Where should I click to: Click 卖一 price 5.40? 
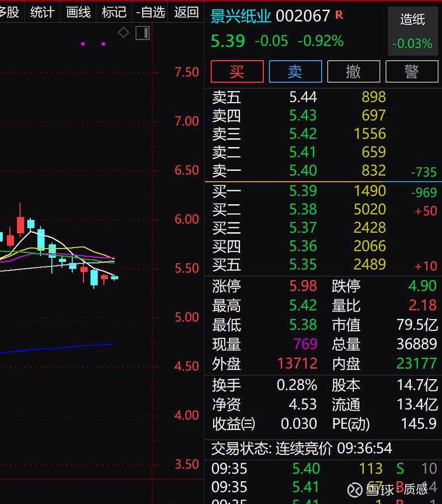click(303, 170)
